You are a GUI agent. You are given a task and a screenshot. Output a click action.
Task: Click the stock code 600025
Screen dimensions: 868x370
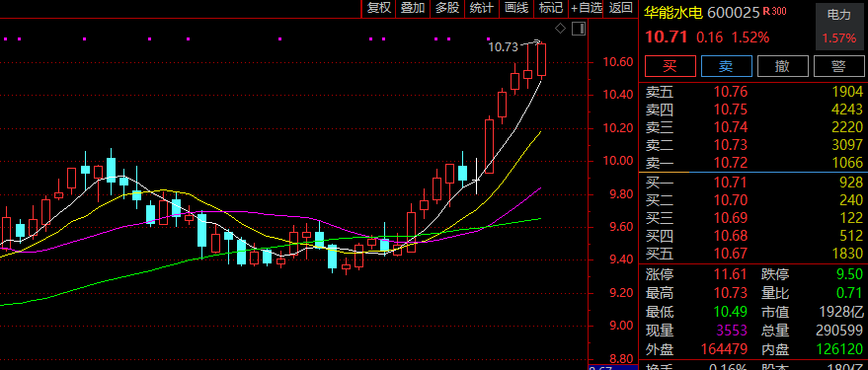734,13
